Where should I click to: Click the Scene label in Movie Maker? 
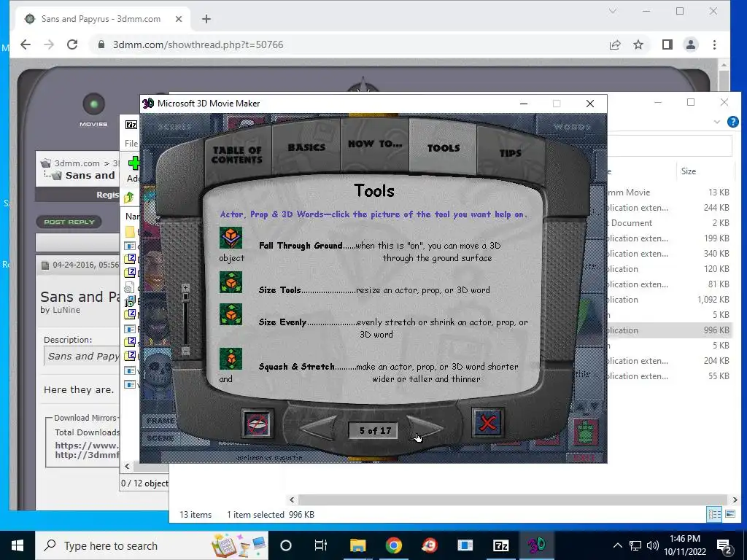[x=160, y=438]
